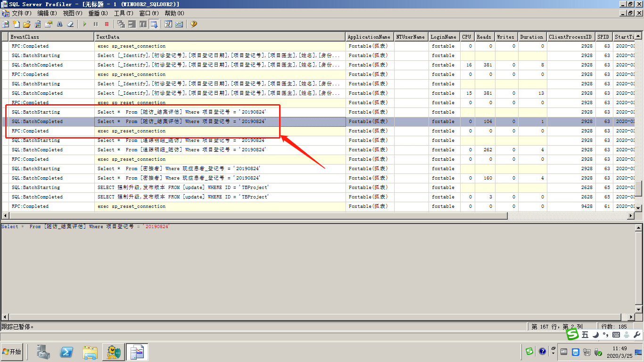Click the New Trace toolbar icon
The image size is (644, 362).
point(6,24)
